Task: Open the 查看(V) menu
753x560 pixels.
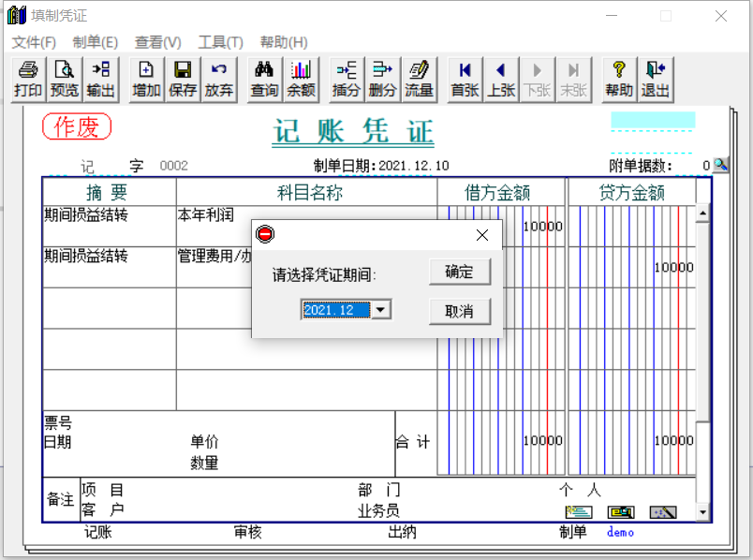Action: click(157, 42)
